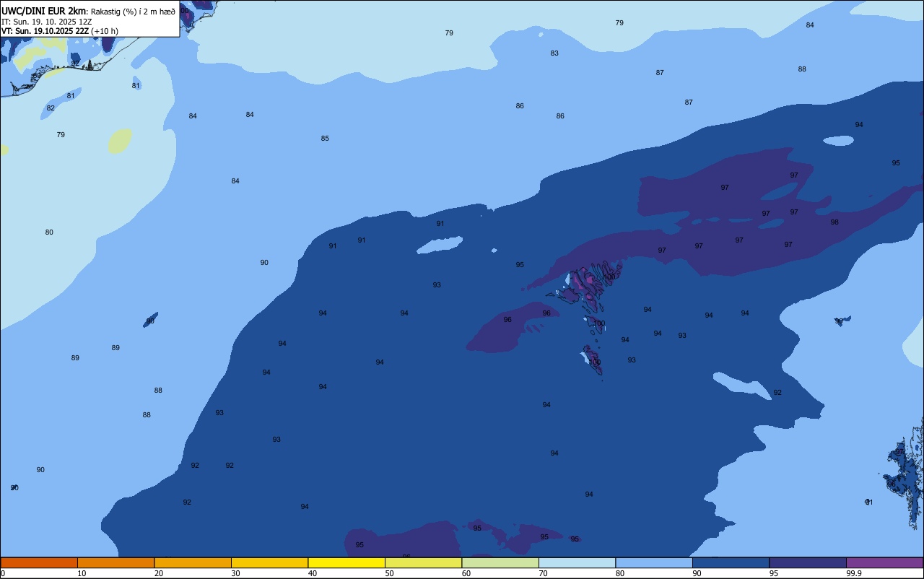This screenshot has width=924, height=579.
Task: Click the map value "85"
Action: tap(325, 139)
